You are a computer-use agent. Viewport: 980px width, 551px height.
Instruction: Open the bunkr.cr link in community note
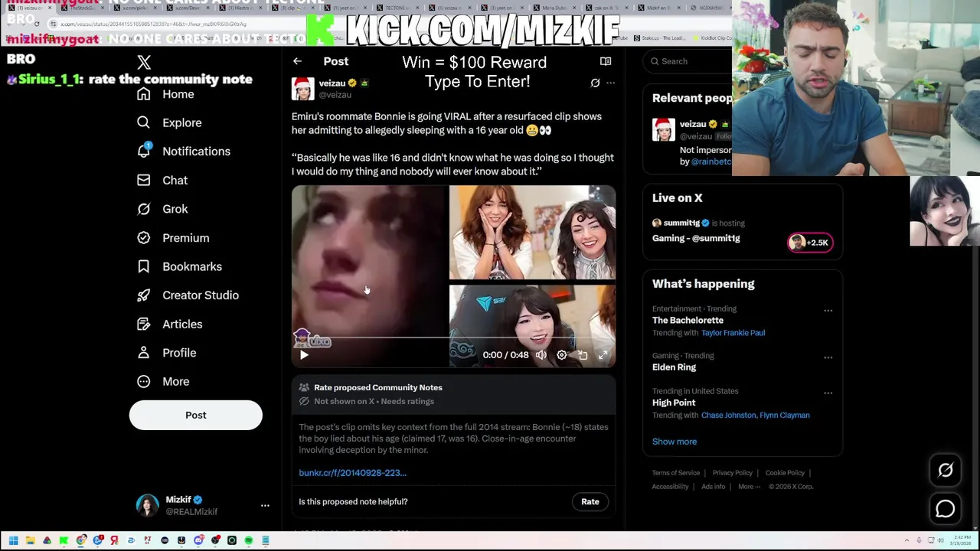(x=352, y=473)
